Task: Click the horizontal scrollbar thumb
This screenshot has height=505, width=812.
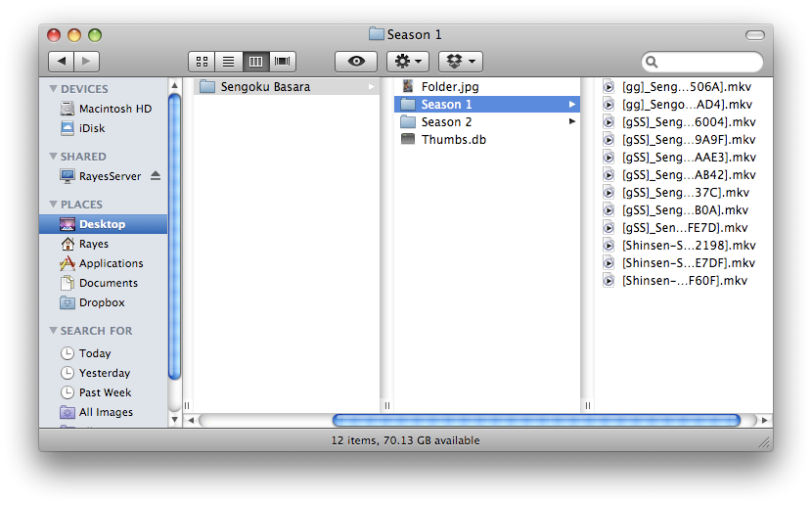Action: (536, 420)
